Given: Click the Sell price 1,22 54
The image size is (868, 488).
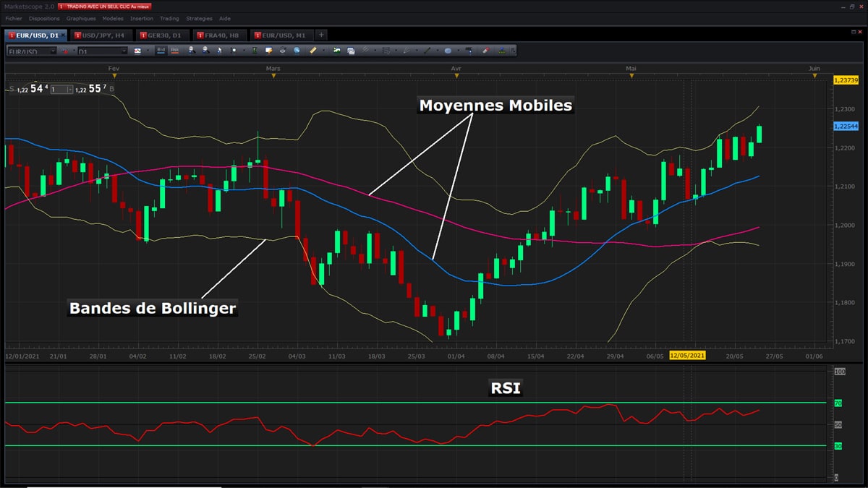Looking at the screenshot, I should pos(31,89).
